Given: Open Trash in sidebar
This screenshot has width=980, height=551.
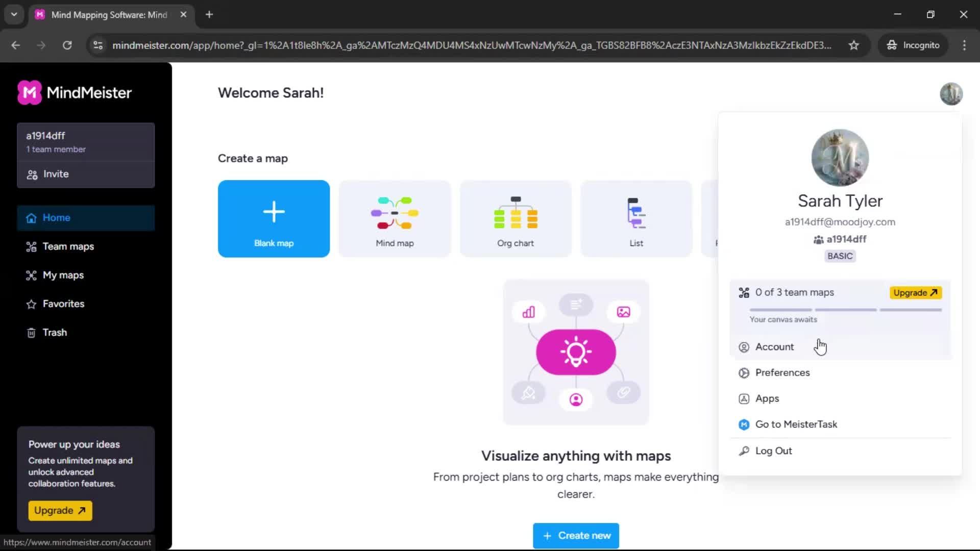Looking at the screenshot, I should (86, 332).
